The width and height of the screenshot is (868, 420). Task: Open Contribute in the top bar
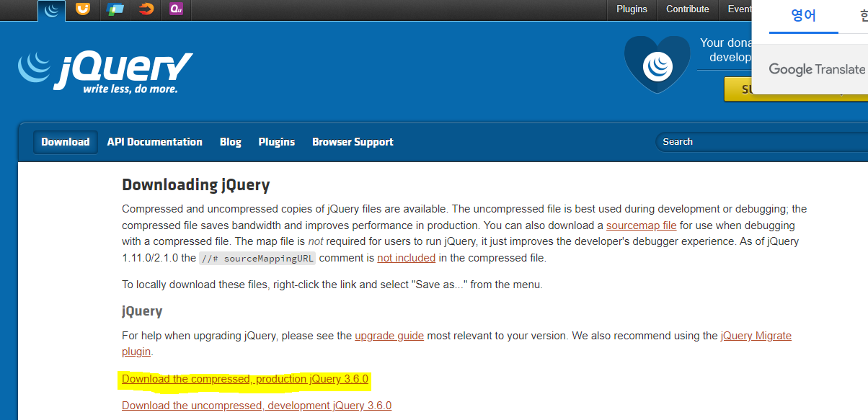click(x=687, y=9)
